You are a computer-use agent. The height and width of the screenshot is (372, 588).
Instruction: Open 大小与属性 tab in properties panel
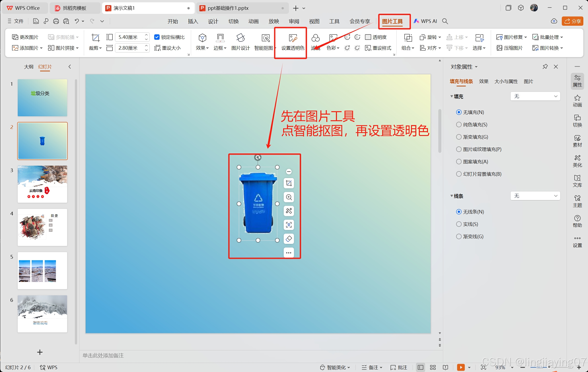[506, 81]
